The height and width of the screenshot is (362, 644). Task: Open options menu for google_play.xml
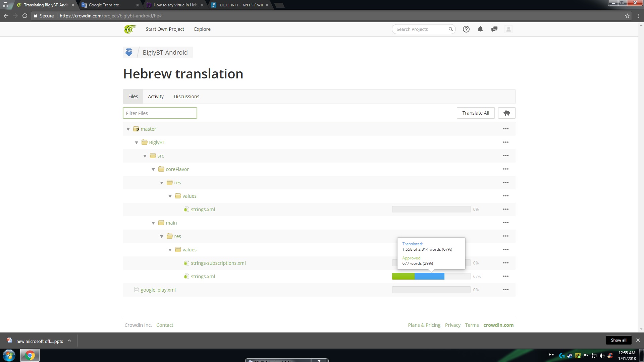pyautogui.click(x=505, y=290)
